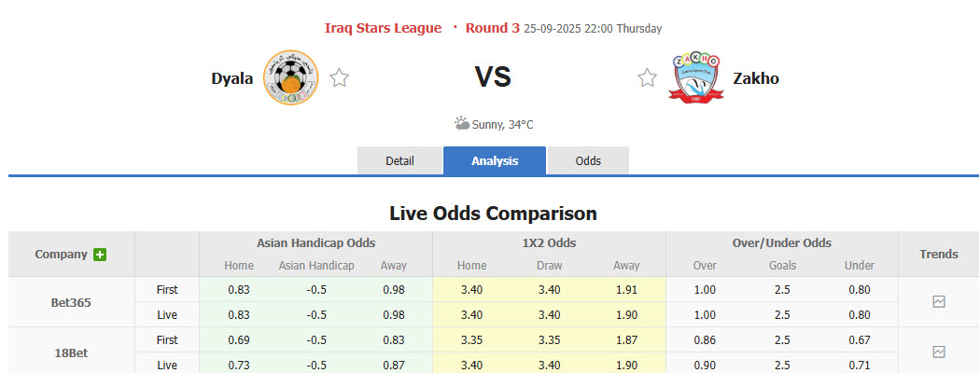Click the Bet365 company name
The width and height of the screenshot is (980, 373).
[72, 302]
